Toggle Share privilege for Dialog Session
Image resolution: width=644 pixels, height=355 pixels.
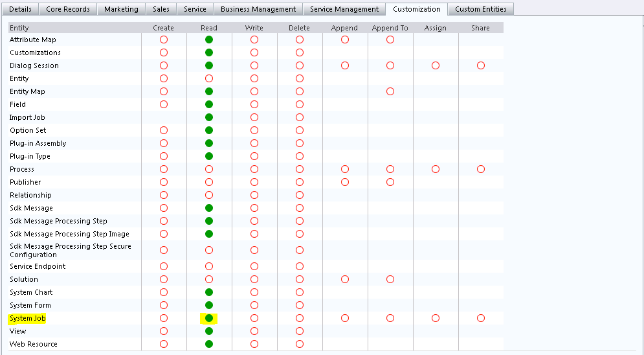[481, 65]
